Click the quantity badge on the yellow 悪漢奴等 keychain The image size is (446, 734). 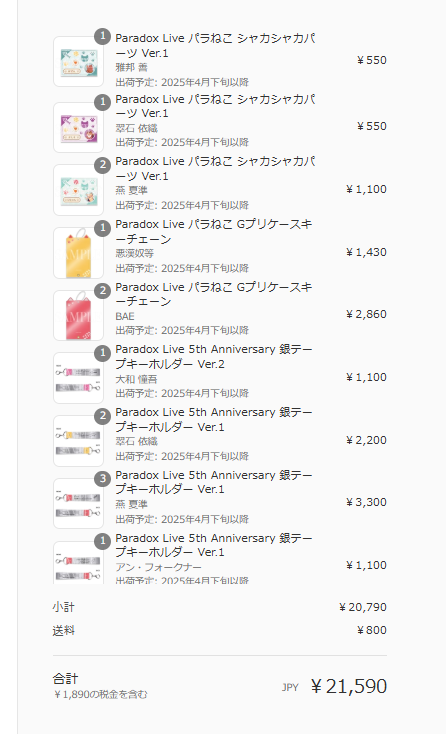102,228
